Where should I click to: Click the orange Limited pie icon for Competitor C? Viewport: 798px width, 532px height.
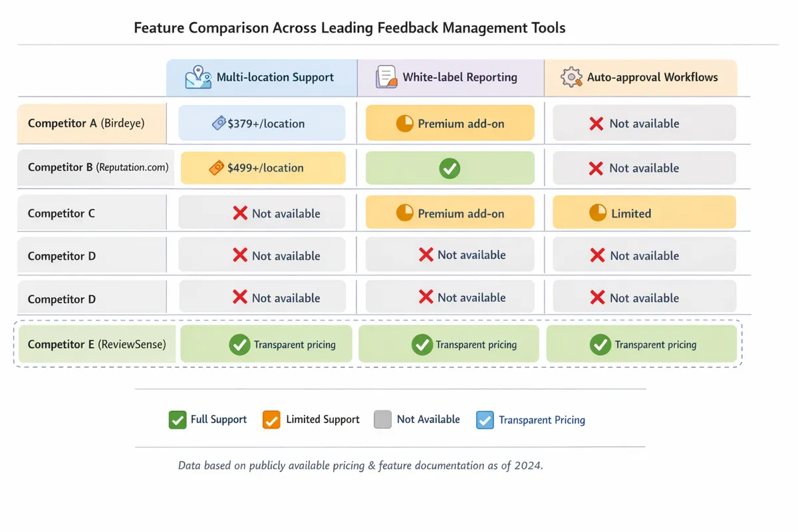click(598, 213)
